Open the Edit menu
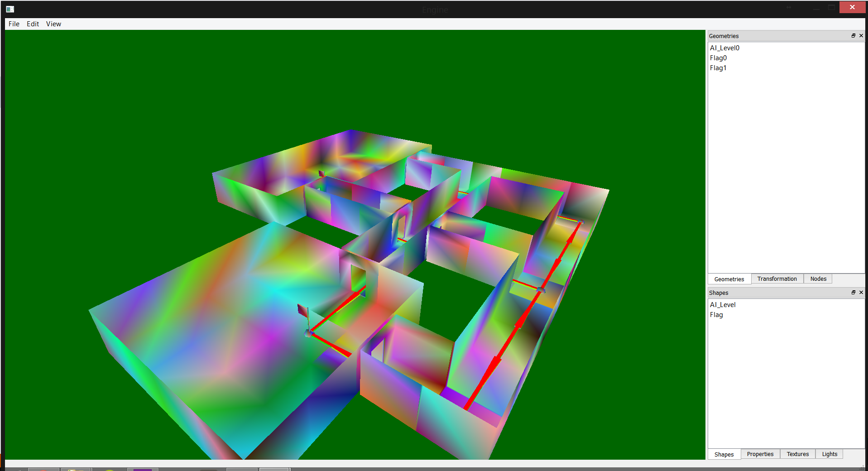 pyautogui.click(x=33, y=24)
